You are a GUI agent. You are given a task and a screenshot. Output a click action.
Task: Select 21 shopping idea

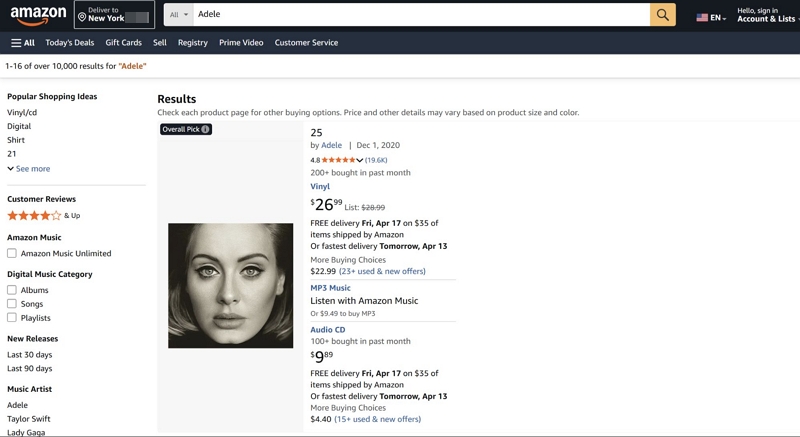[12, 153]
